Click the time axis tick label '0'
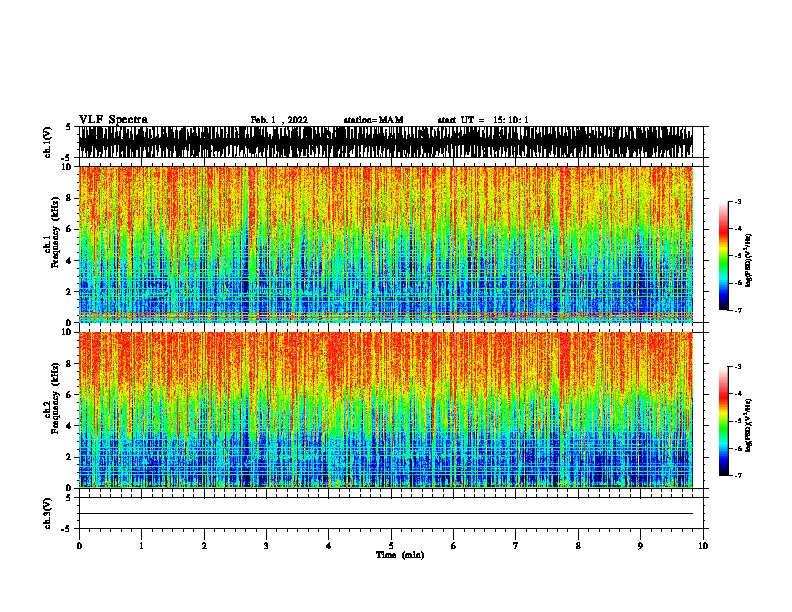The width and height of the screenshot is (792, 612). pyautogui.click(x=79, y=546)
